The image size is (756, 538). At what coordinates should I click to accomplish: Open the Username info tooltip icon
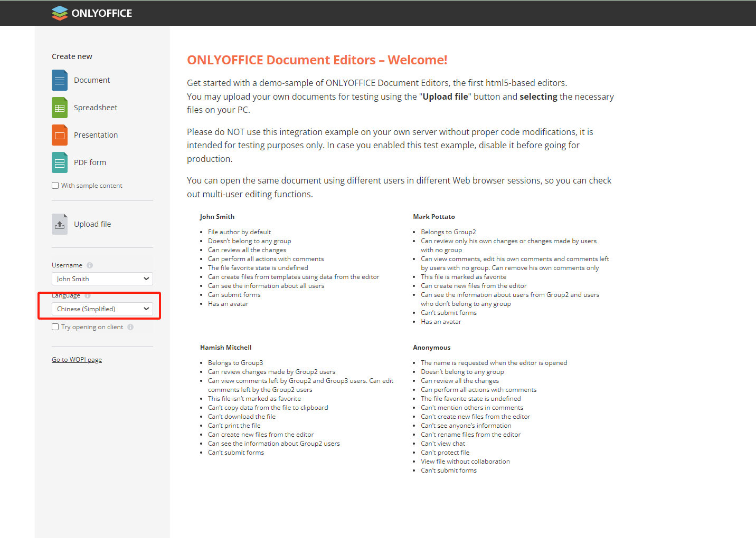pos(90,265)
